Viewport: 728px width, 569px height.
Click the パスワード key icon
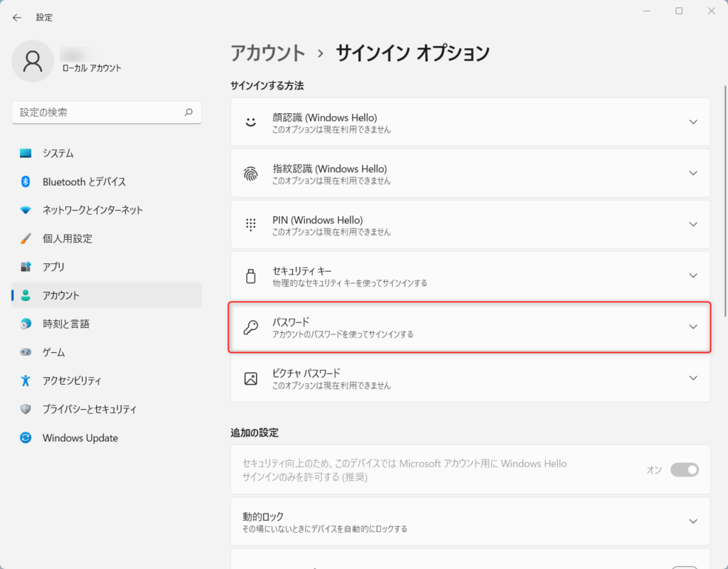coord(251,327)
